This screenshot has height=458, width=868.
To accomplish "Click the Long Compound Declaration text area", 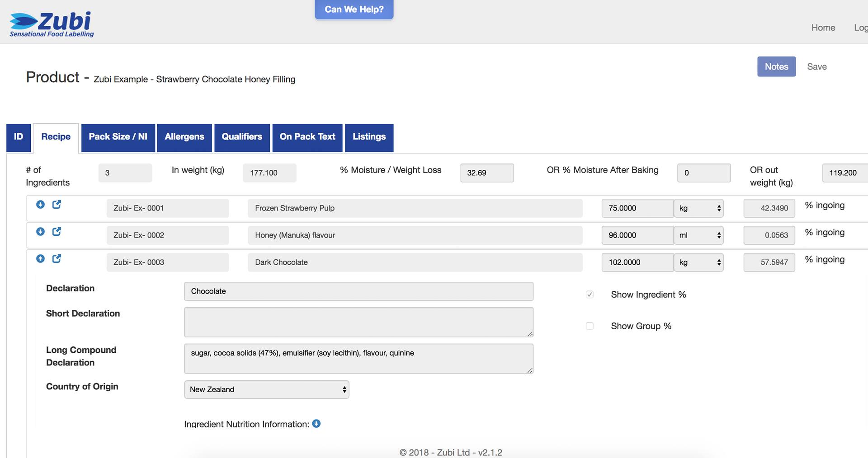I will click(359, 359).
